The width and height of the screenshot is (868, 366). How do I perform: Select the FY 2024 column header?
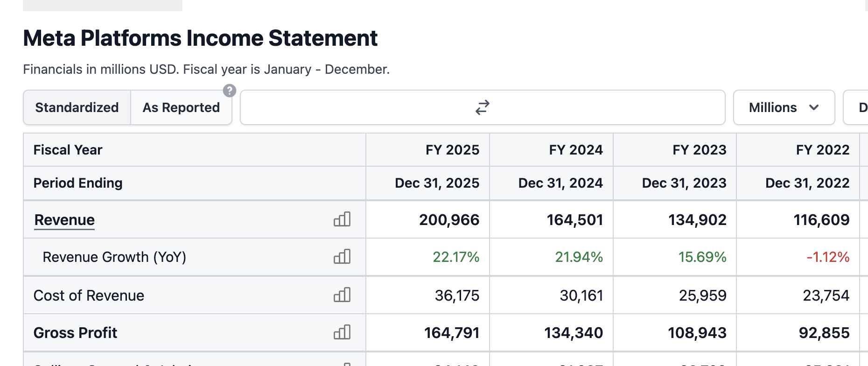coord(576,150)
